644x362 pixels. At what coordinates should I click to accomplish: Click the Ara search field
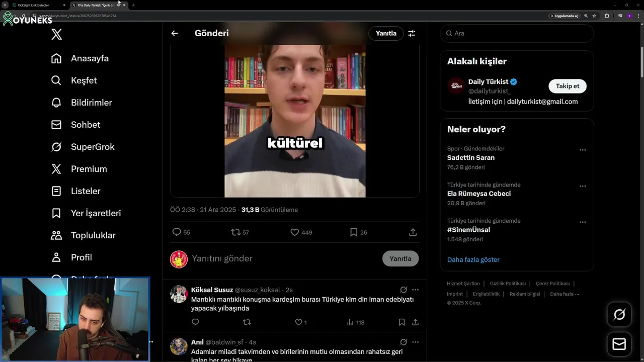coord(517,33)
